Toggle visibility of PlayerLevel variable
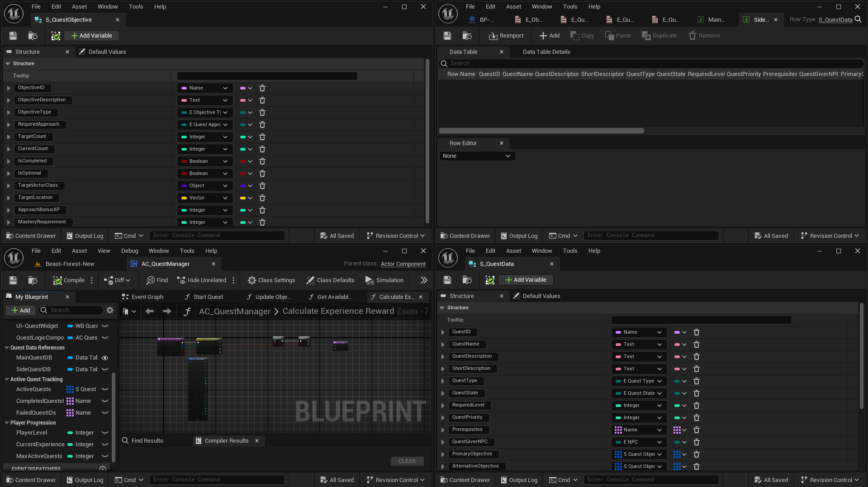Screen dimensions: 868x487 [x=105, y=433]
